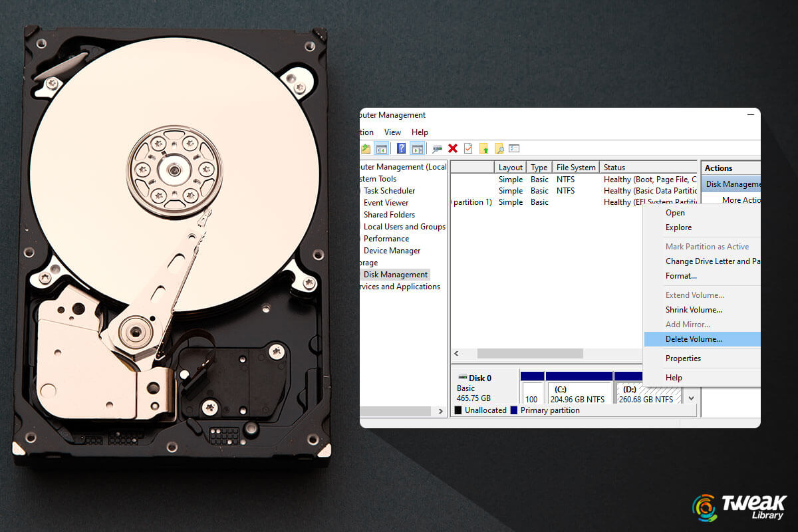Image resolution: width=798 pixels, height=532 pixels.
Task: Click the document with checkmark toolbar icon
Action: (467, 148)
